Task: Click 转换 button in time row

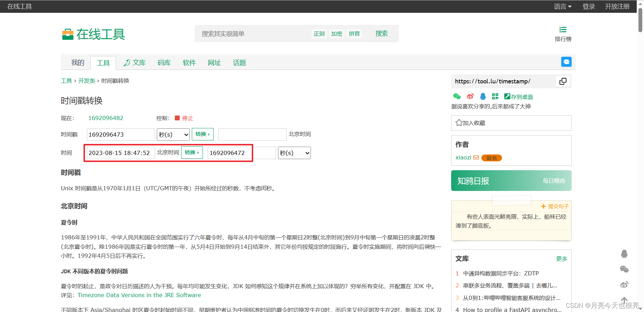Action: click(192, 153)
